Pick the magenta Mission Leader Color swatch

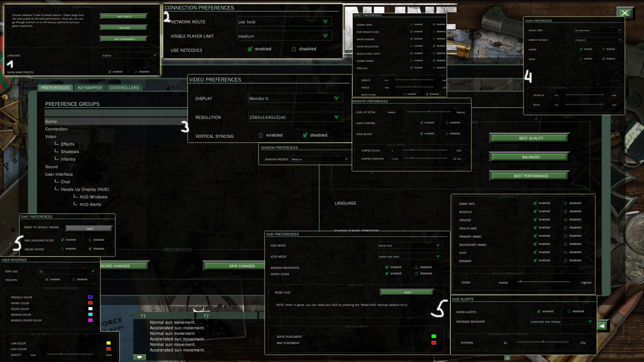click(90, 320)
